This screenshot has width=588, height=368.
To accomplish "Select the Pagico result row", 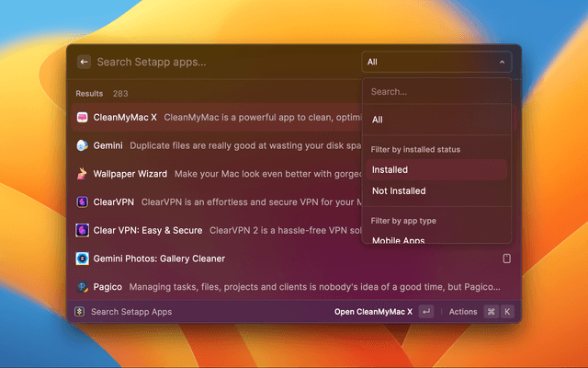I will click(x=220, y=287).
